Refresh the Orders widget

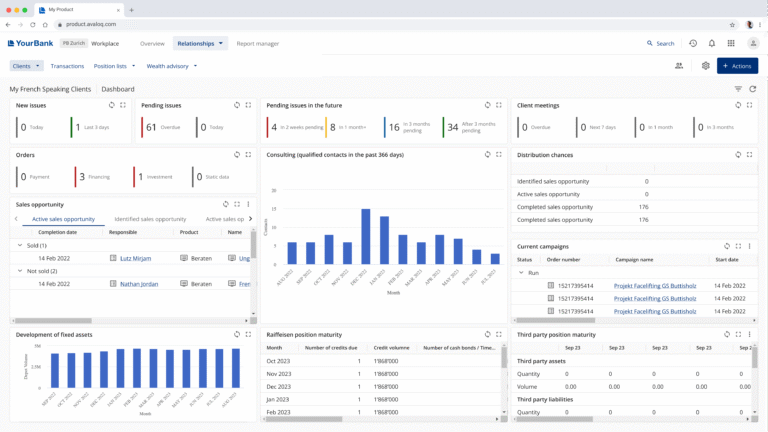pos(236,155)
